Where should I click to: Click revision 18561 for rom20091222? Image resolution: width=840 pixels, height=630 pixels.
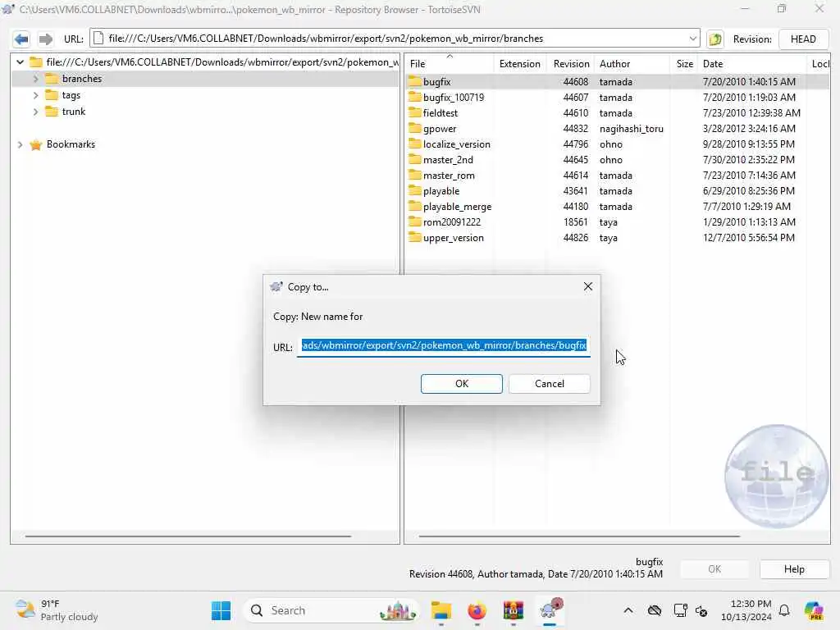point(575,221)
